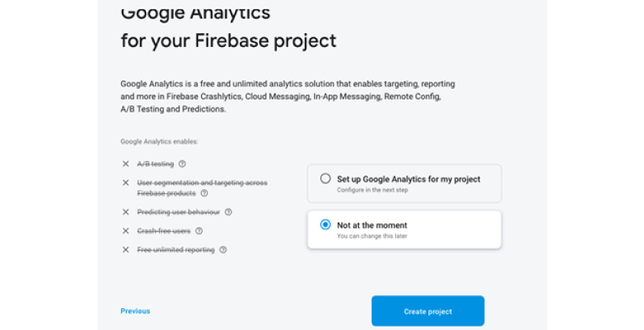This screenshot has width=644, height=330.
Task: Click the X icon next to Crash-free users
Action: [126, 231]
